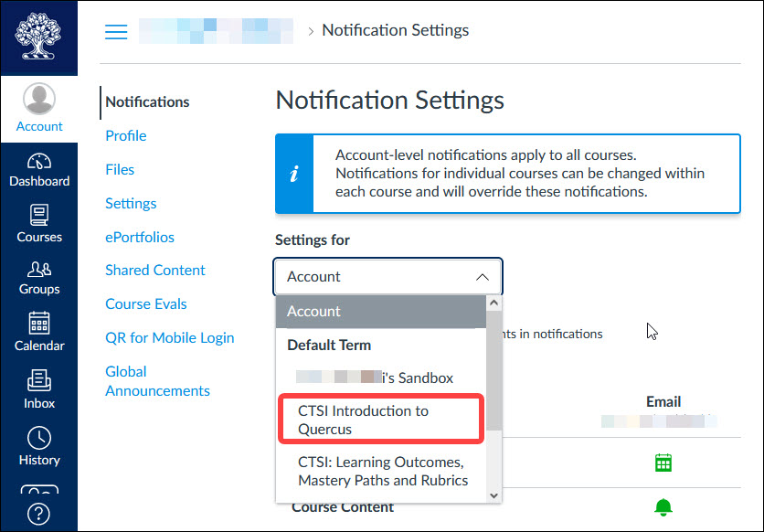
Task: Open the Files page
Action: point(120,169)
